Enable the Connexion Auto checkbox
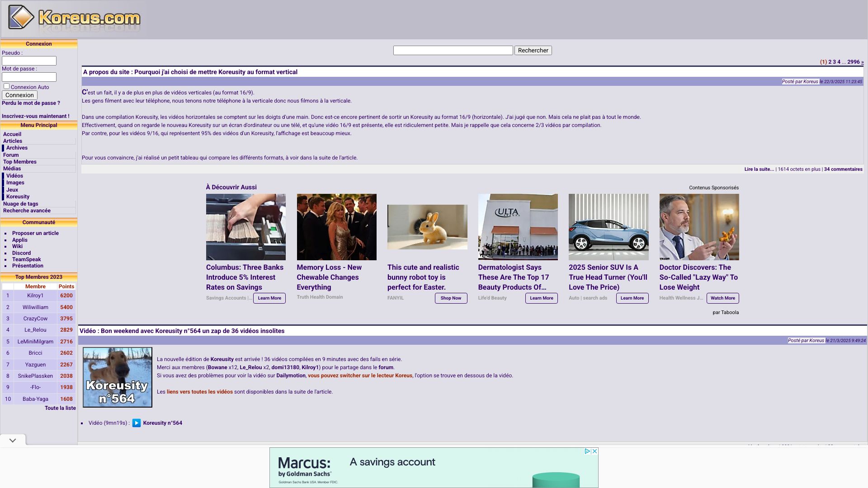The width and height of the screenshot is (868, 488). [x=7, y=86]
